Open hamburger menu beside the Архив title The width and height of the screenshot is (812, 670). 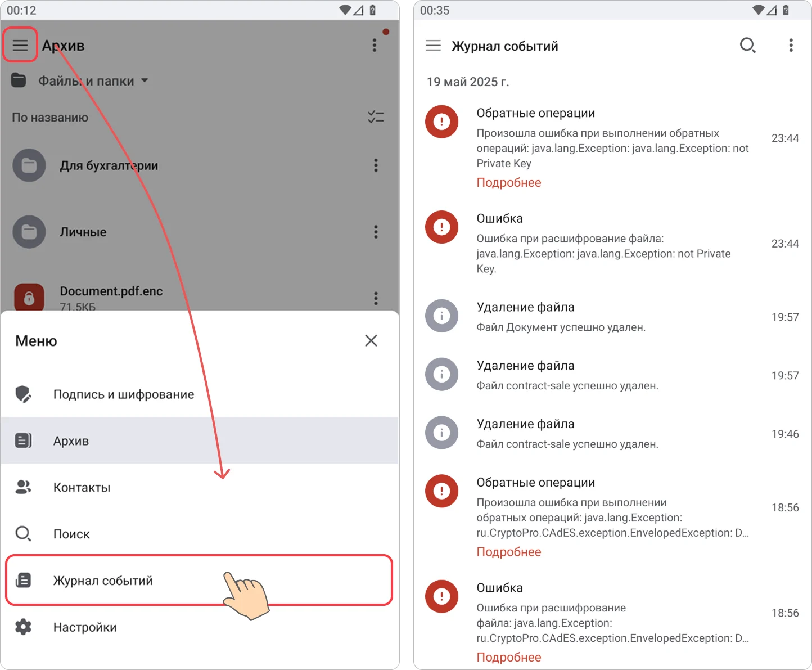[20, 45]
